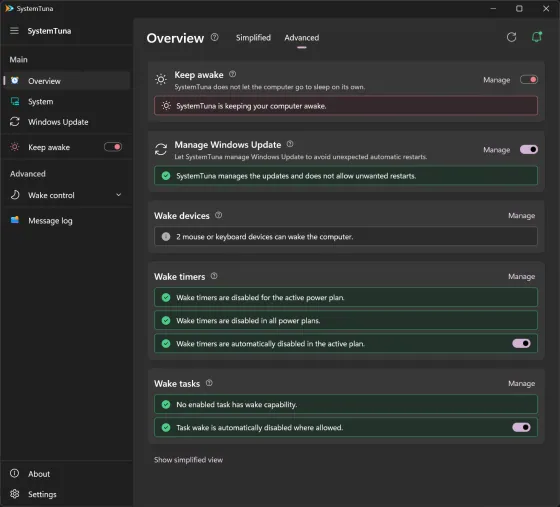Image resolution: width=560 pixels, height=507 pixels.
Task: Click Manage for Wake timers
Action: point(521,277)
